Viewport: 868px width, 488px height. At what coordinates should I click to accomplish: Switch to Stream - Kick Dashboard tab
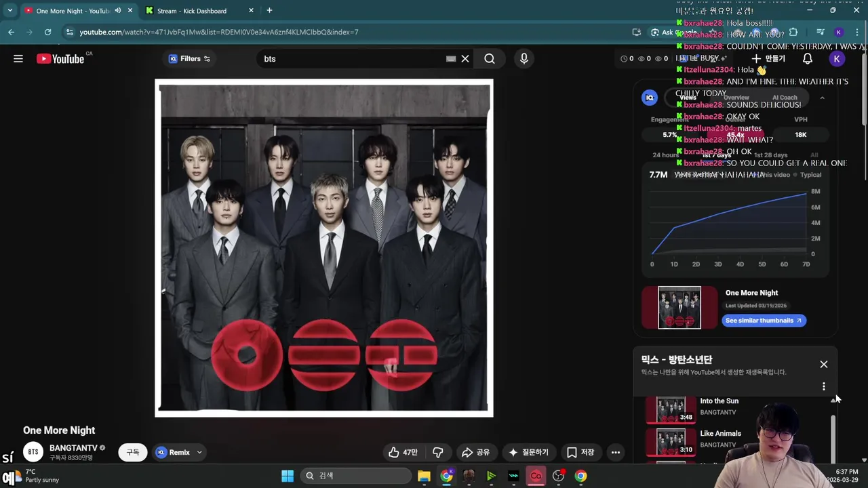[192, 11]
